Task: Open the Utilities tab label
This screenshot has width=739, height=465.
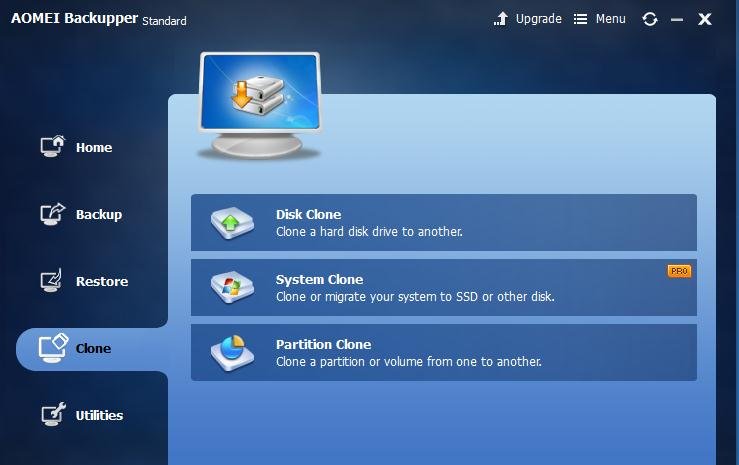Action: pyautogui.click(x=99, y=415)
